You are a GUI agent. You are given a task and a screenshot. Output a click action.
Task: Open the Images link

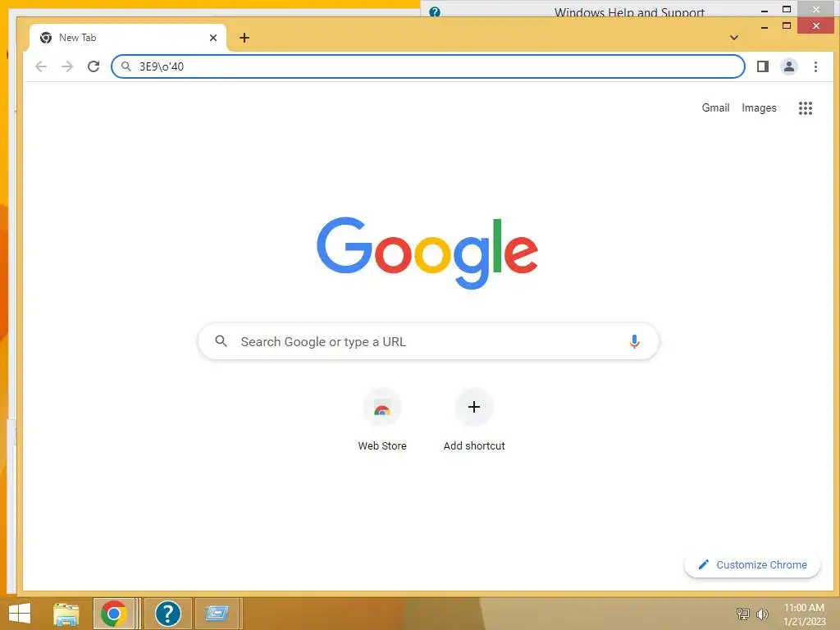(759, 108)
